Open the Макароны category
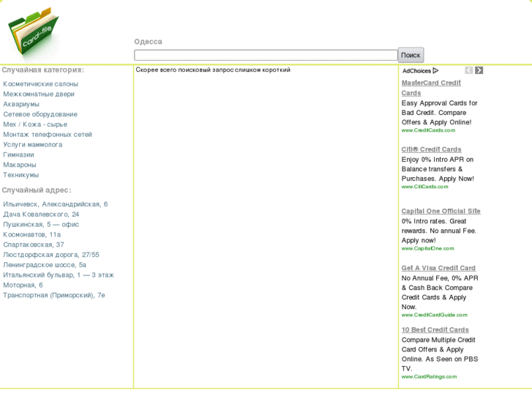The height and width of the screenshot is (399, 532). [x=19, y=165]
